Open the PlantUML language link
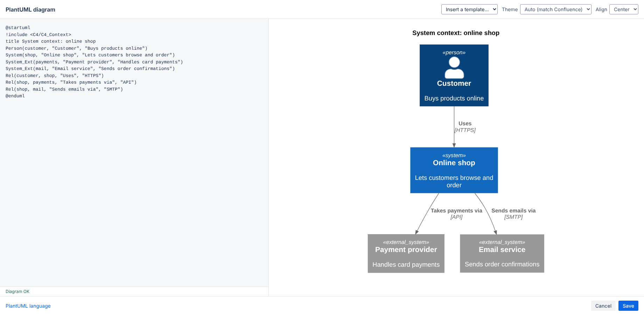The height and width of the screenshot is (315, 644). pyautogui.click(x=28, y=306)
